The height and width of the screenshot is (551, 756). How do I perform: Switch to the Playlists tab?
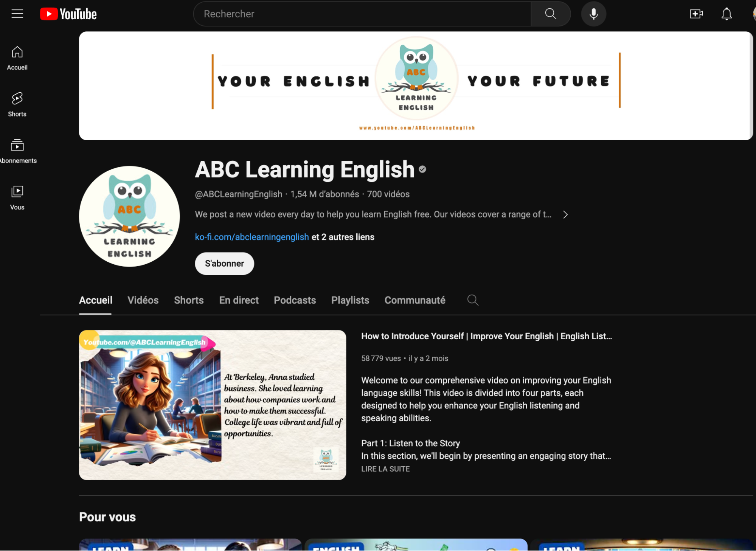(x=350, y=300)
